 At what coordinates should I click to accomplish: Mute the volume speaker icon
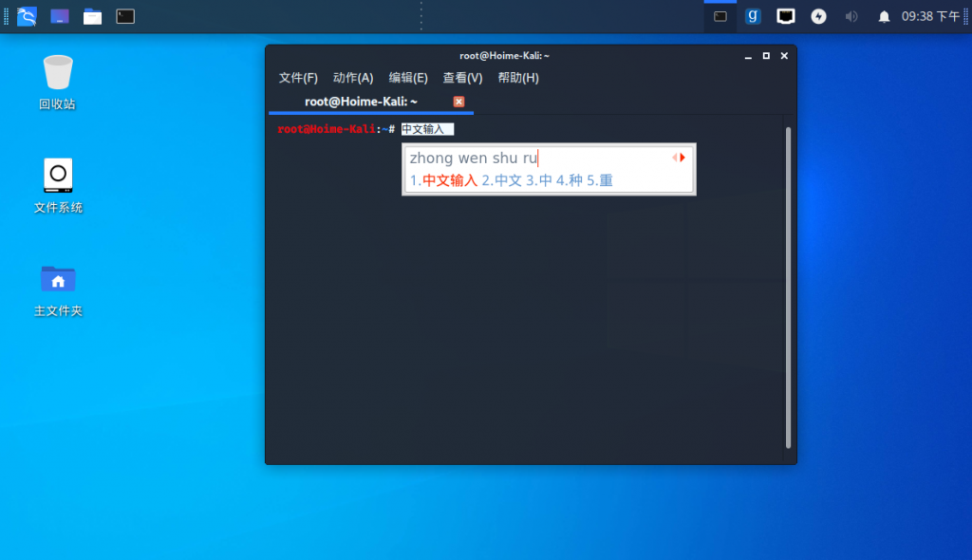pos(851,16)
